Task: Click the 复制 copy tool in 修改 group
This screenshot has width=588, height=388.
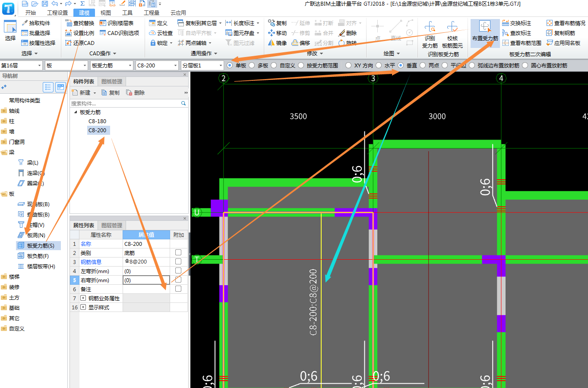Action: coord(277,23)
